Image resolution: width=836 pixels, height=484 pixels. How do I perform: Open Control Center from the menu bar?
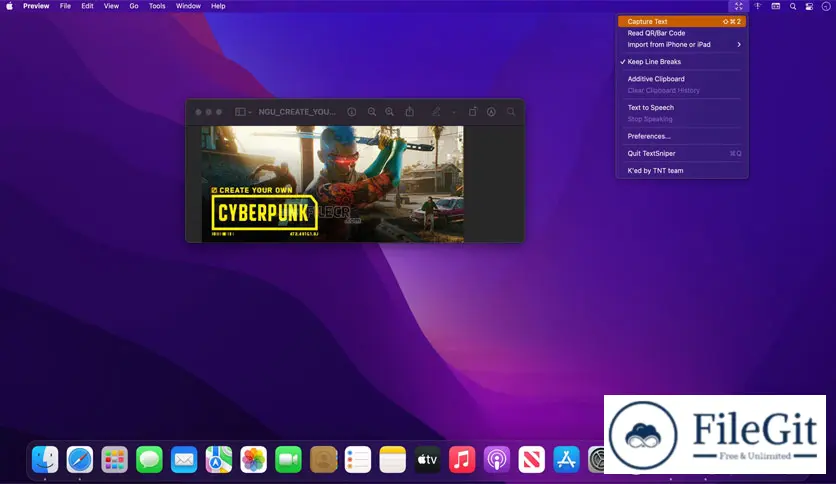click(x=809, y=6)
